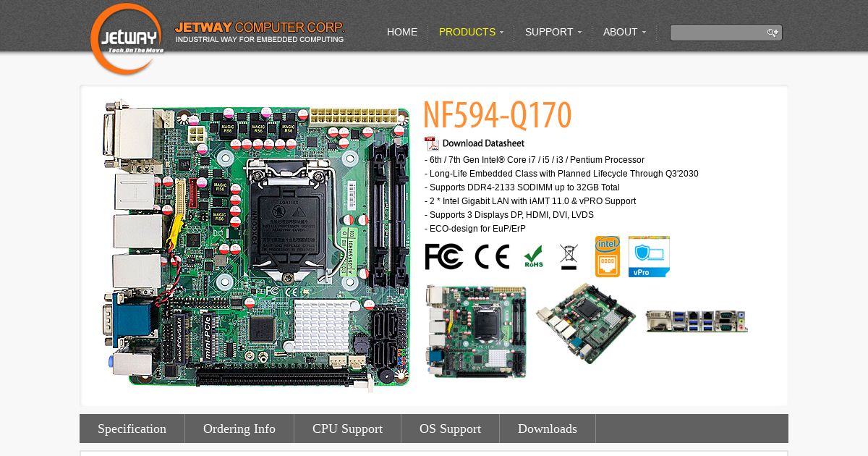Open the PDF datasheet icon

pyautogui.click(x=432, y=143)
